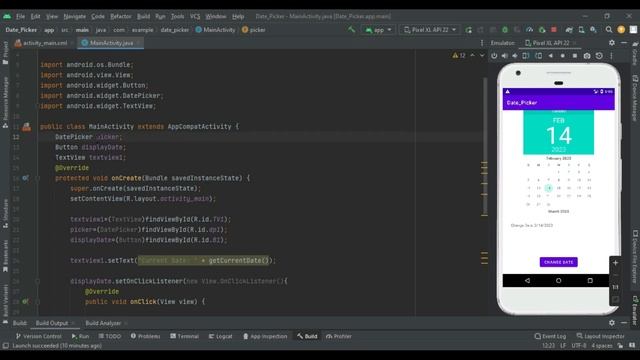Click the emulator snapshots clock icon
Image resolution: width=640 pixels, height=360 pixels.
(599, 56)
